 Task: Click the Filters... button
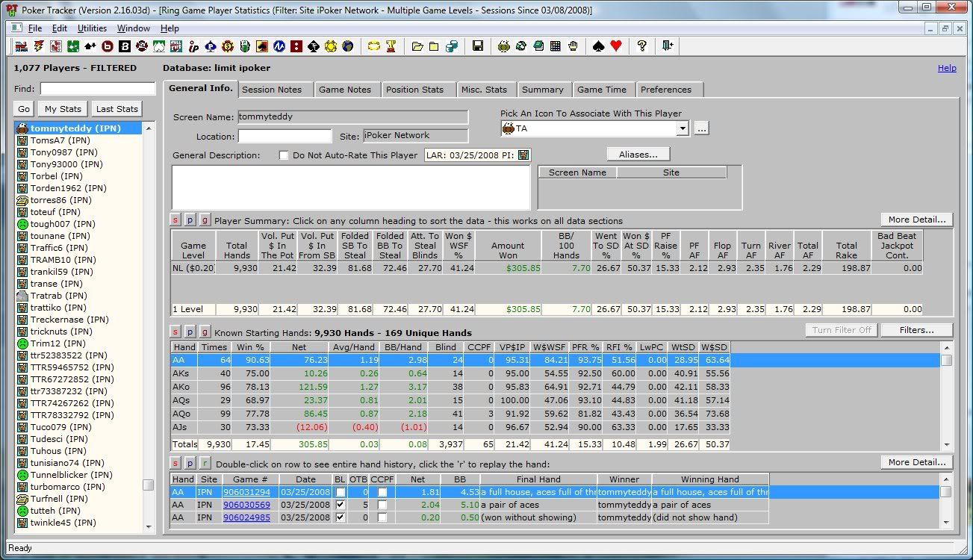(917, 330)
